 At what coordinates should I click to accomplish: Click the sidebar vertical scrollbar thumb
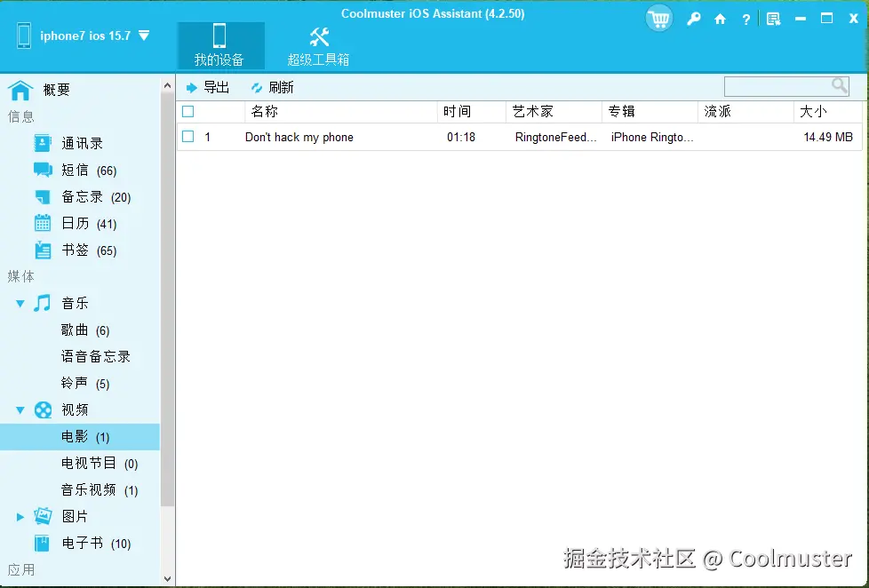pyautogui.click(x=167, y=299)
